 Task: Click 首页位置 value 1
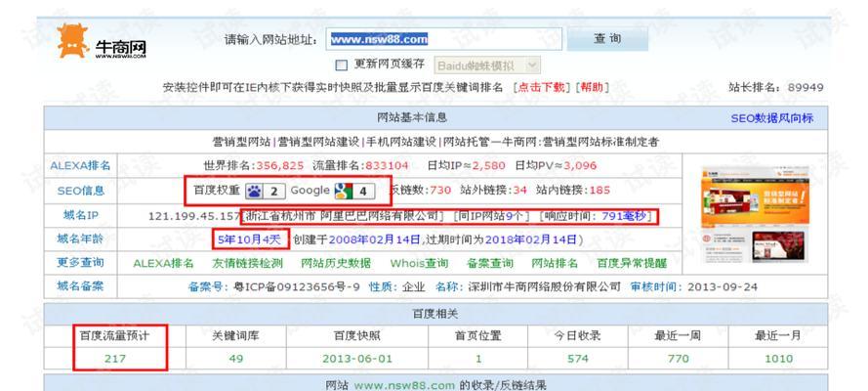tap(478, 359)
